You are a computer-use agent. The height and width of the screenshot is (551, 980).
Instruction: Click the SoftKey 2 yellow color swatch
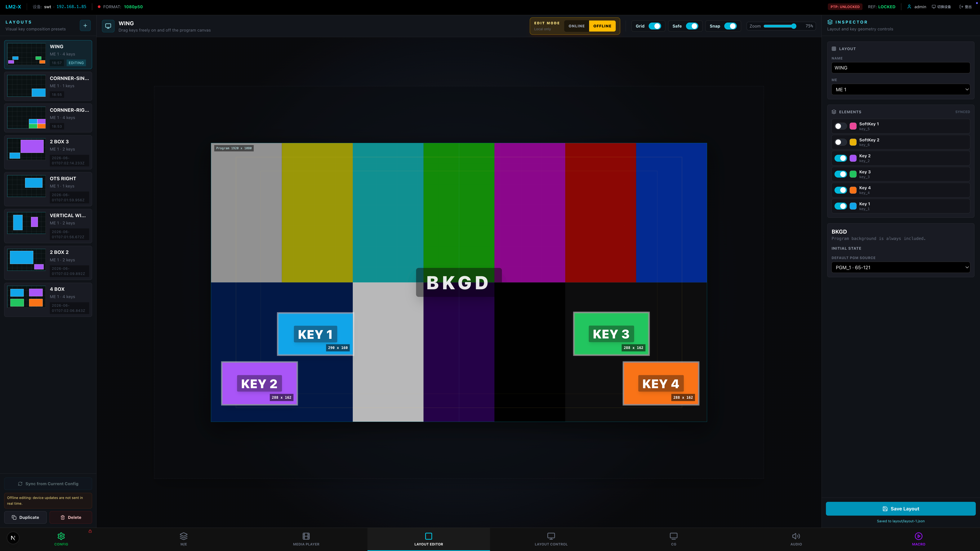click(x=853, y=142)
